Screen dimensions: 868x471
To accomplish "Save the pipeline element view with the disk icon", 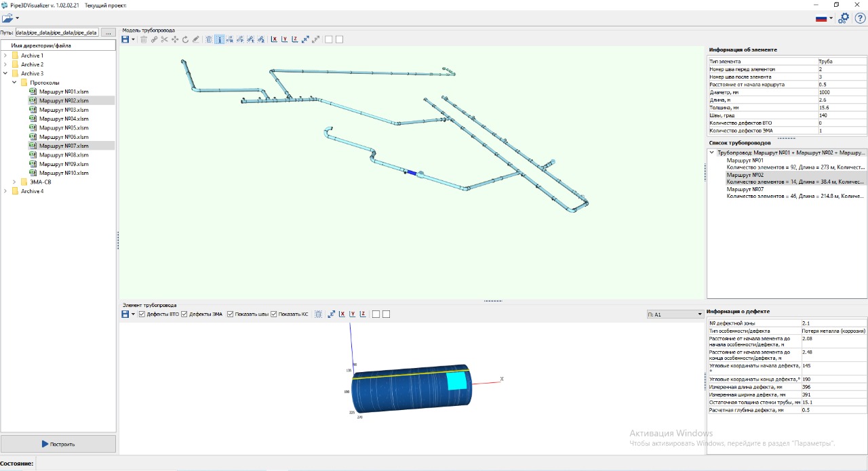I will (125, 314).
